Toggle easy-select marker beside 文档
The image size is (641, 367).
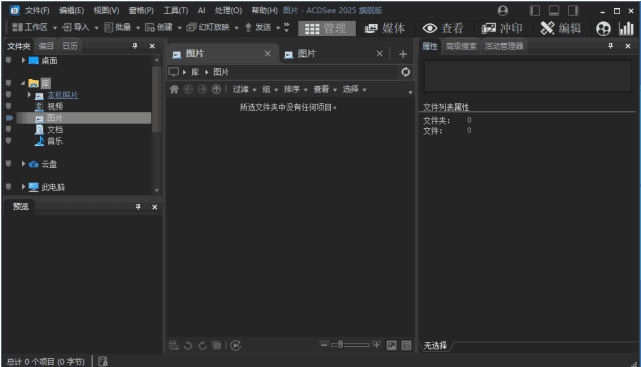click(x=8, y=129)
